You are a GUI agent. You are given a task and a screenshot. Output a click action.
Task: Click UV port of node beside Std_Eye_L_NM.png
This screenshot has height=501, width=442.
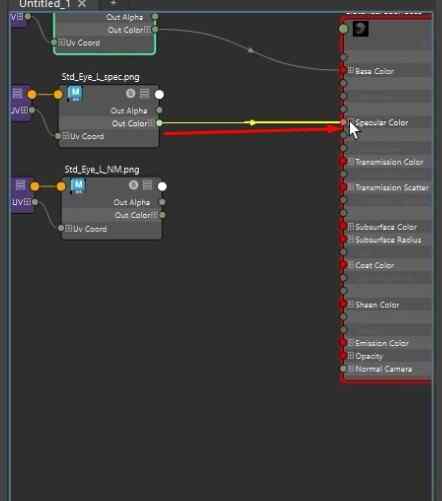(x=35, y=202)
